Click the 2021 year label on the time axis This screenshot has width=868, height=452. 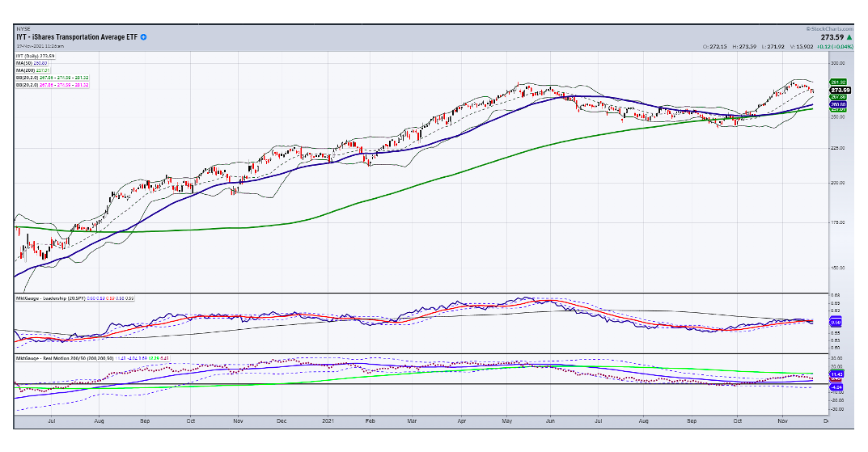click(x=329, y=421)
